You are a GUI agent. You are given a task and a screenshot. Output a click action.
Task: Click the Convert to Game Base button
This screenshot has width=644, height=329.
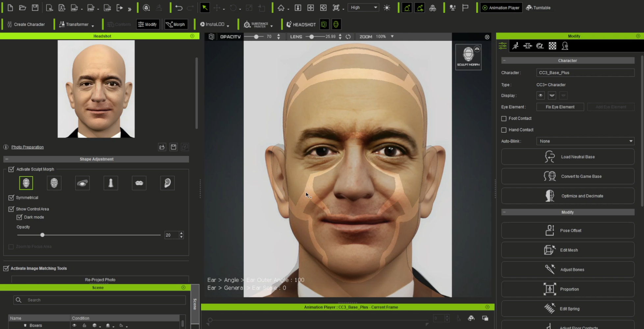coord(568,176)
